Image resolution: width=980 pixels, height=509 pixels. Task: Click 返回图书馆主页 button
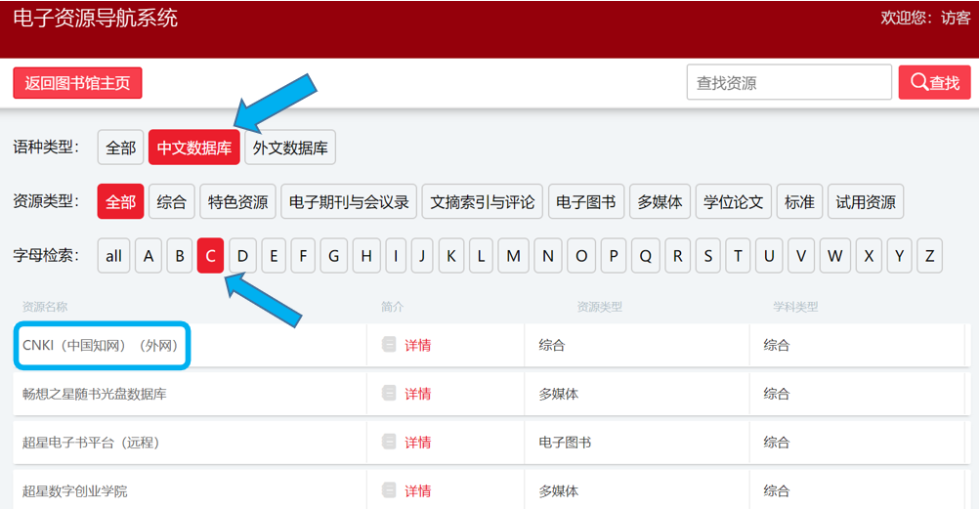click(x=77, y=83)
